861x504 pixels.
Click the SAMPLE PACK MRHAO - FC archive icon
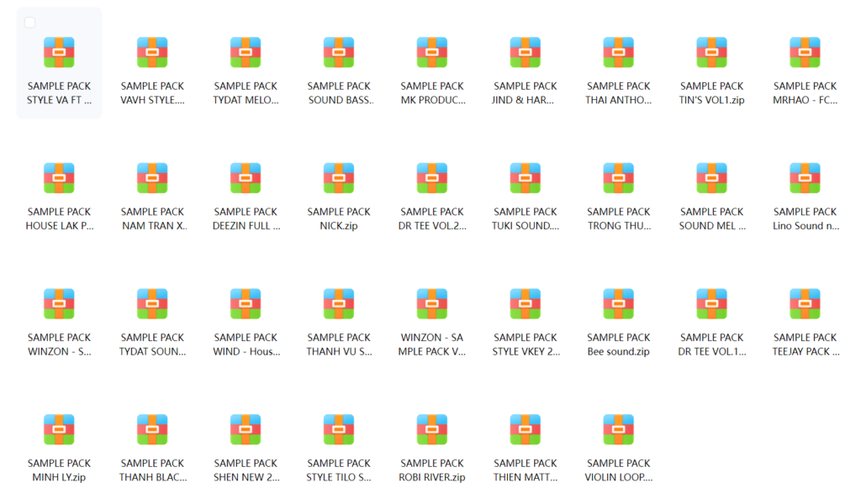[x=805, y=52]
